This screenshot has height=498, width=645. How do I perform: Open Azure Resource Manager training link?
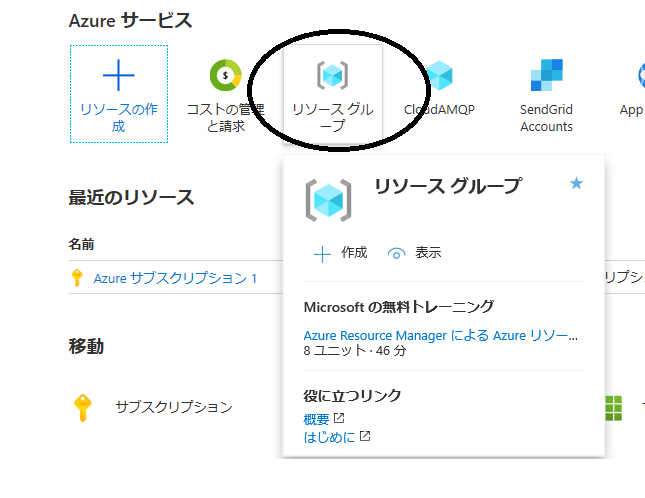tap(441, 336)
